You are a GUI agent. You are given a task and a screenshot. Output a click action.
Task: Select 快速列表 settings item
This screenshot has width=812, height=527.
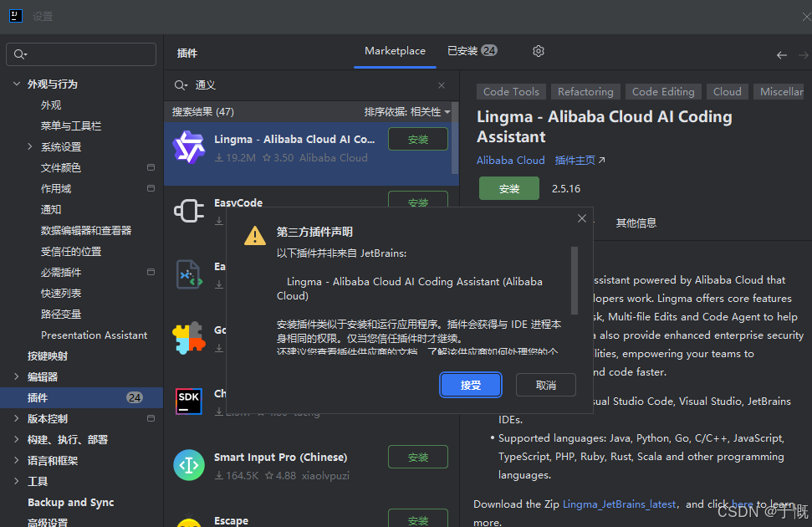click(60, 294)
